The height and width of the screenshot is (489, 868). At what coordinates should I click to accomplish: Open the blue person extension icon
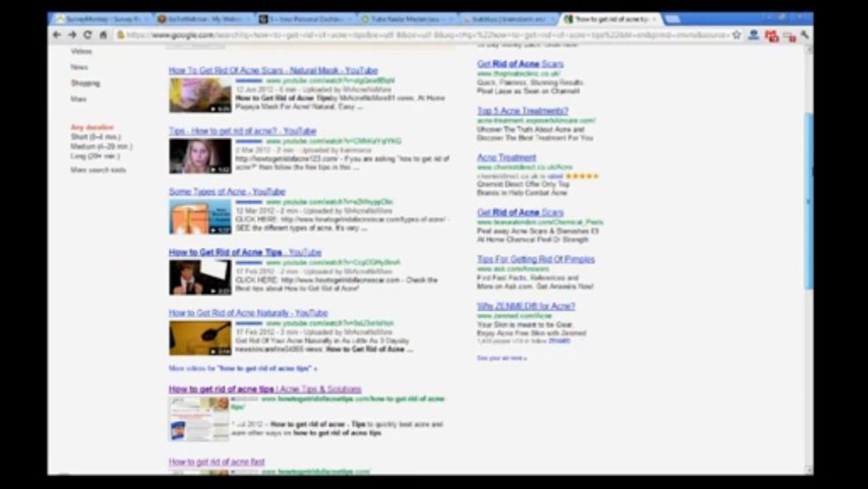click(x=753, y=35)
